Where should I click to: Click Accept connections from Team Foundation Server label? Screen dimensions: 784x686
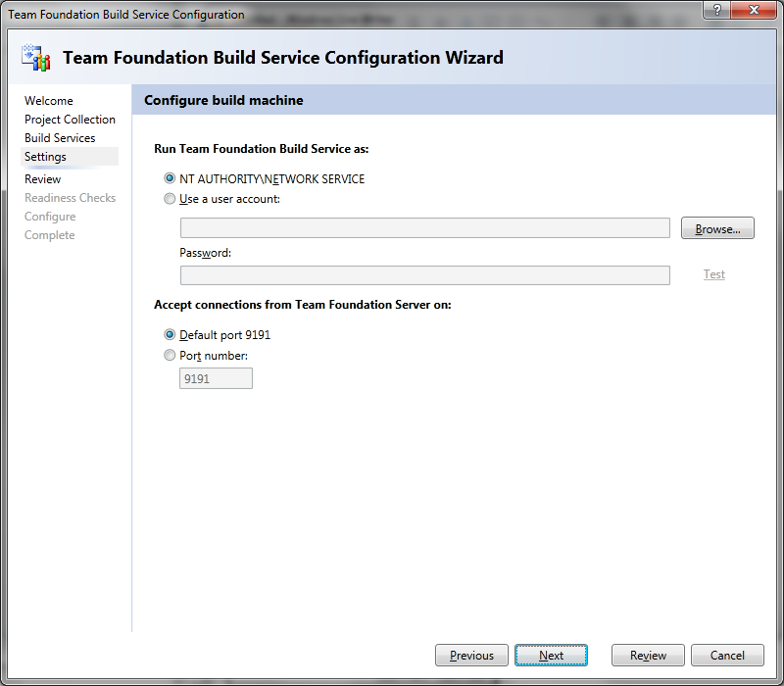pos(303,305)
